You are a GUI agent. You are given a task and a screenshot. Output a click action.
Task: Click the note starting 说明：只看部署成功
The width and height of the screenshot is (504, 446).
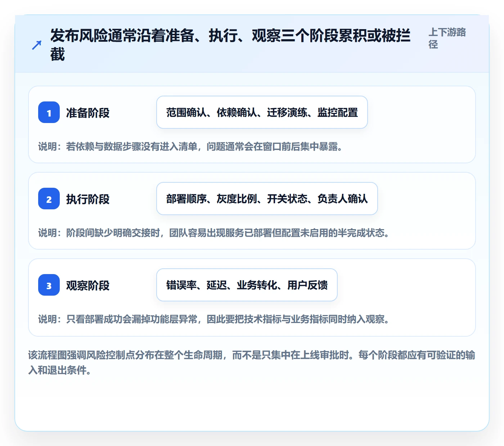coord(214,319)
